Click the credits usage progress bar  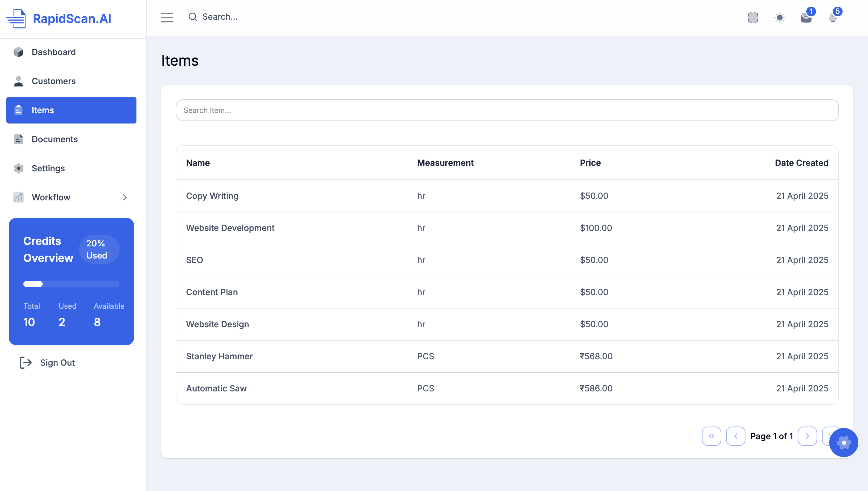(x=71, y=284)
